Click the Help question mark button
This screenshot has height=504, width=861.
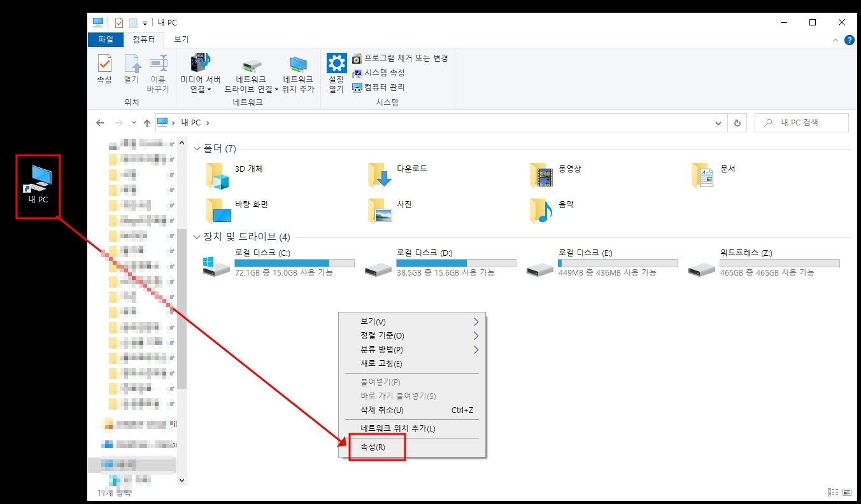click(850, 39)
